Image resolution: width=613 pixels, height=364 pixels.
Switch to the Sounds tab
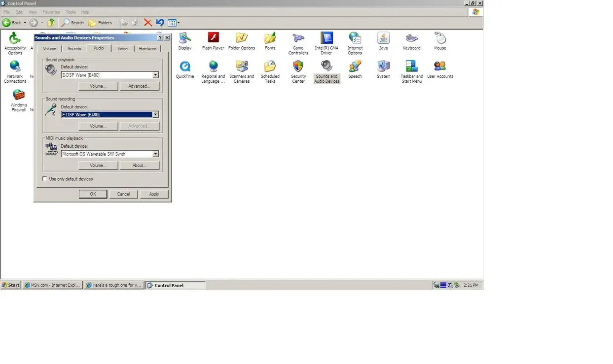click(x=74, y=49)
